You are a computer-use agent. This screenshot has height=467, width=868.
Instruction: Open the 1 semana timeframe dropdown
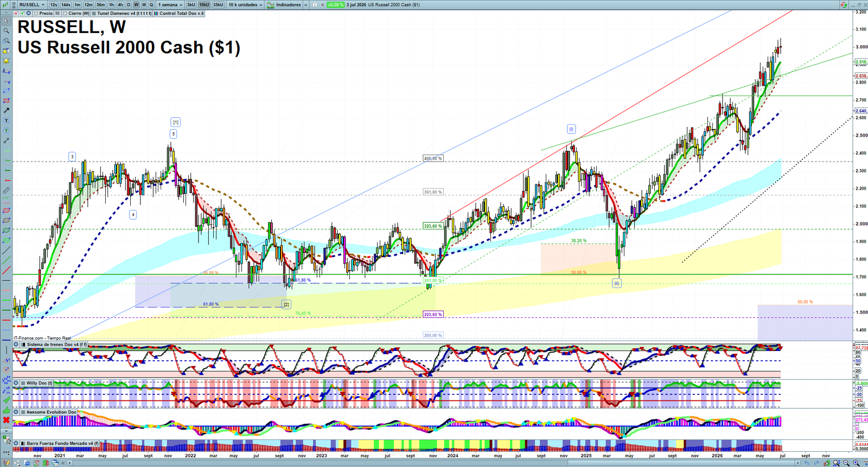(170, 5)
